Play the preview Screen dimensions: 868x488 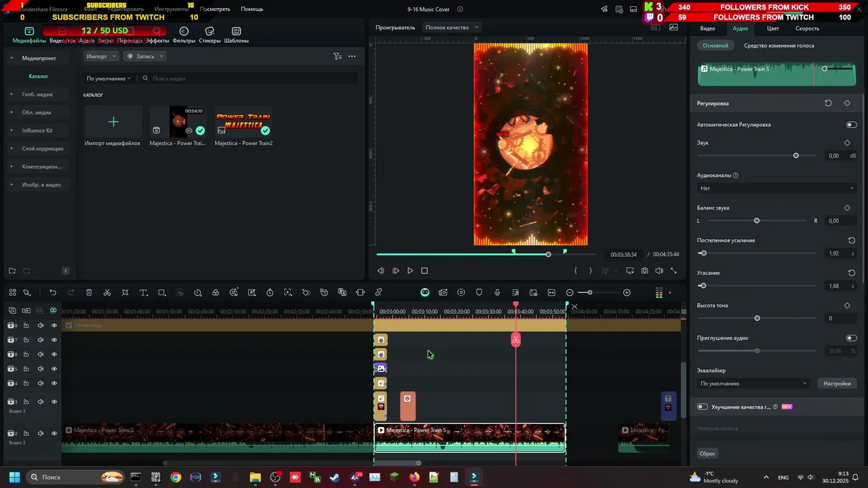point(410,270)
